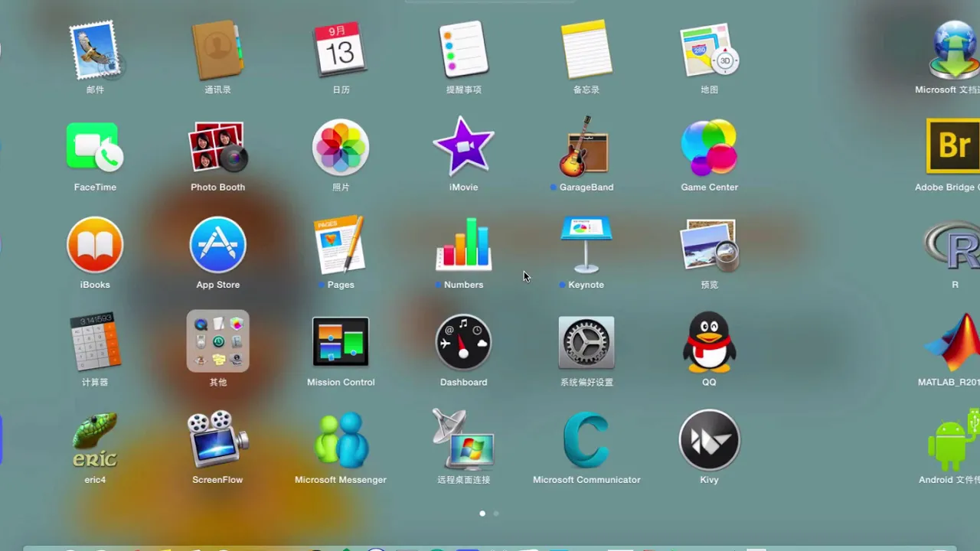Launch the R app
This screenshot has height=551, width=980.
coord(953,245)
